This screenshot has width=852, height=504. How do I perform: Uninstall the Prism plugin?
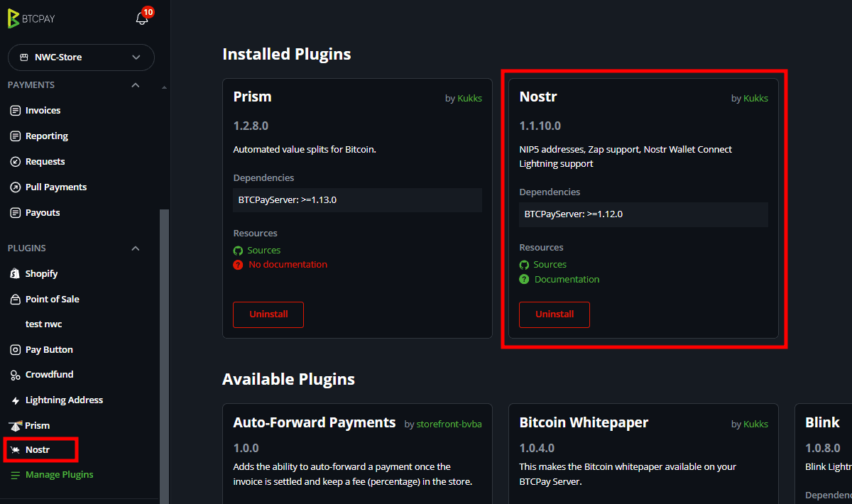click(268, 314)
